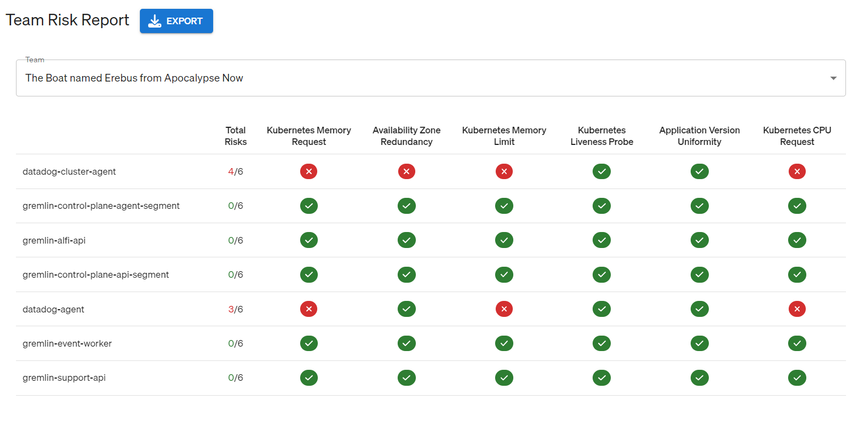
Task: Click the Total Risks column header
Action: tap(236, 136)
